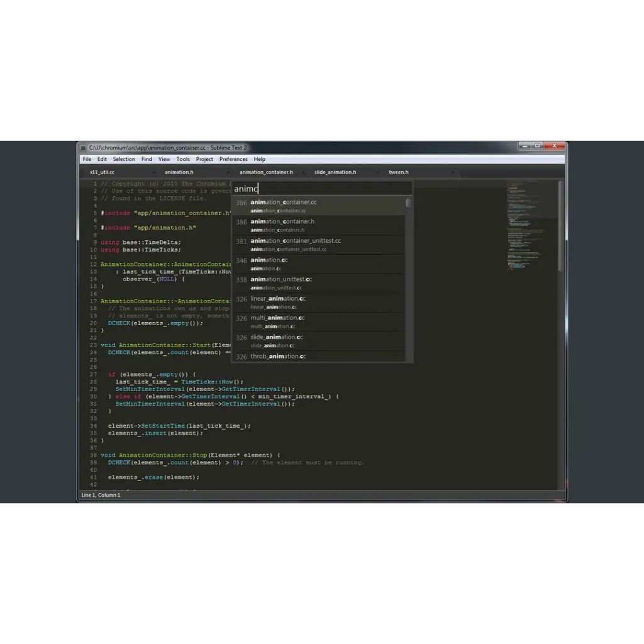Click the Sublime Text title bar icon
This screenshot has height=644, width=644.
(84, 147)
